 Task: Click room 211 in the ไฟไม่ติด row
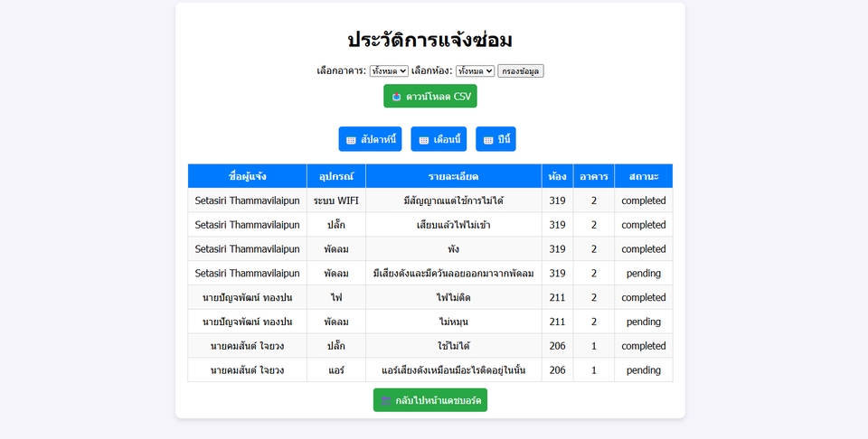(558, 297)
